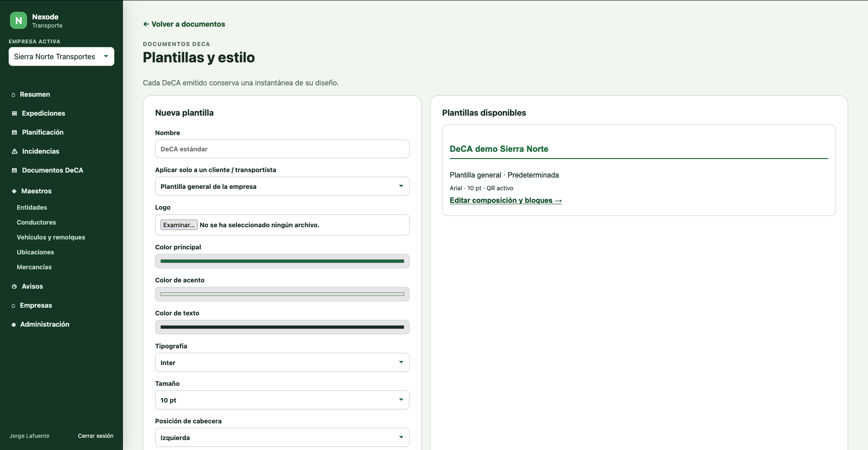Image resolution: width=868 pixels, height=450 pixels.
Task: Click the Administración gear icon
Action: [14, 324]
